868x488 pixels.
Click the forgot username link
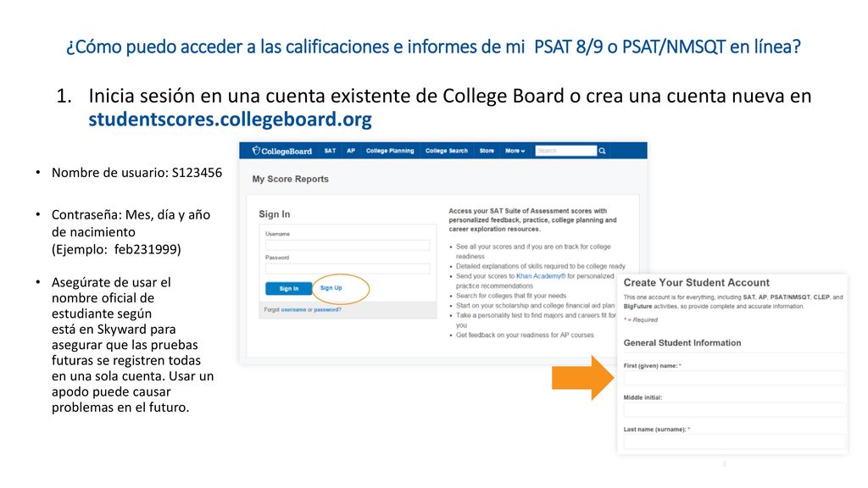click(293, 310)
